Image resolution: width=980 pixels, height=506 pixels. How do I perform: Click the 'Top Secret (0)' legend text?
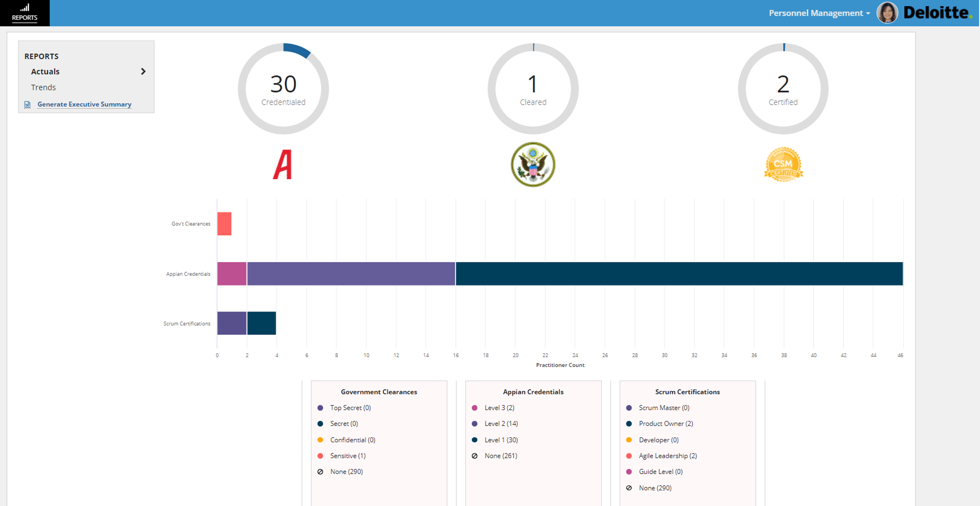tap(350, 408)
